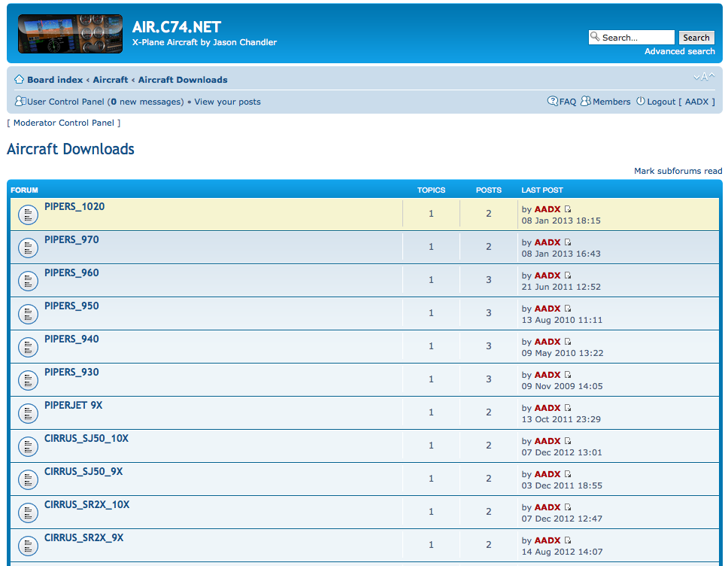728x566 pixels.
Task: Click the TOPICS column header
Action: pyautogui.click(x=431, y=190)
